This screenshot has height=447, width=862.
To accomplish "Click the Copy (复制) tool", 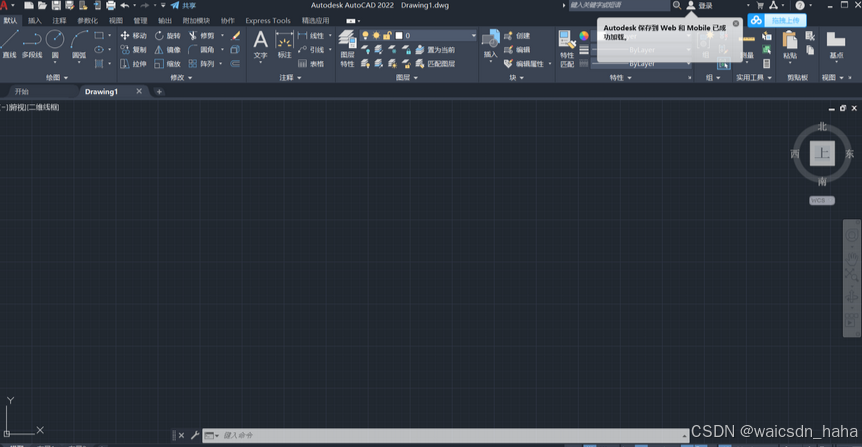I will point(134,49).
